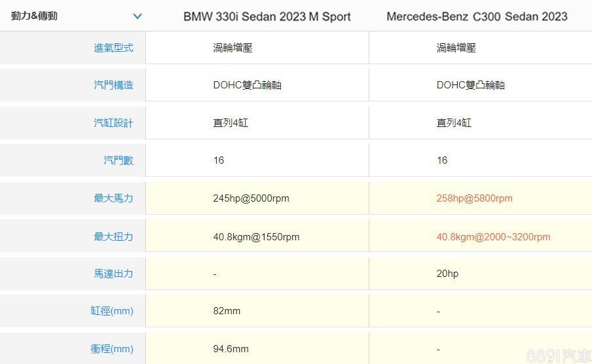Collapse the 動力&傳動 section chevron
592x364 pixels.
pyautogui.click(x=137, y=16)
